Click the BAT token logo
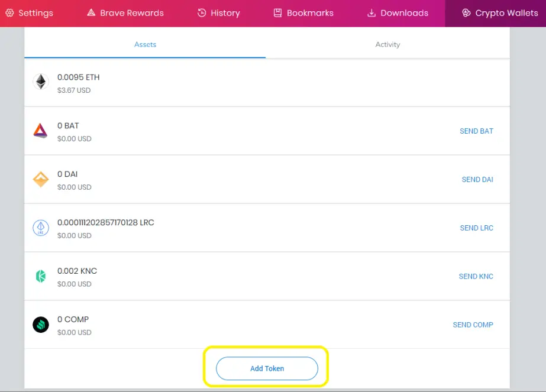Viewport: 546px width, 392px height. coord(40,131)
